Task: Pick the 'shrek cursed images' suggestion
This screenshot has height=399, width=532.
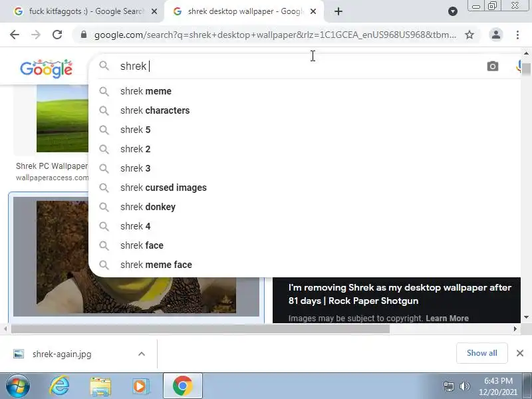Action: pos(305,188)
